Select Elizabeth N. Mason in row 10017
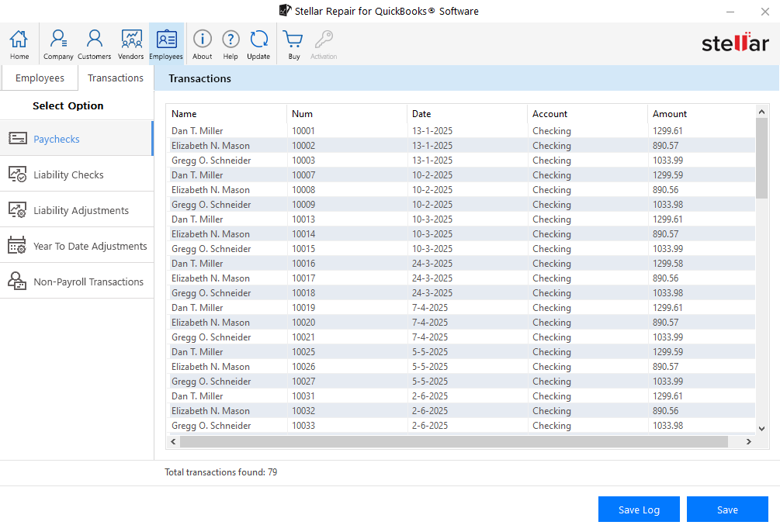Image resolution: width=780 pixels, height=532 pixels. tap(211, 278)
